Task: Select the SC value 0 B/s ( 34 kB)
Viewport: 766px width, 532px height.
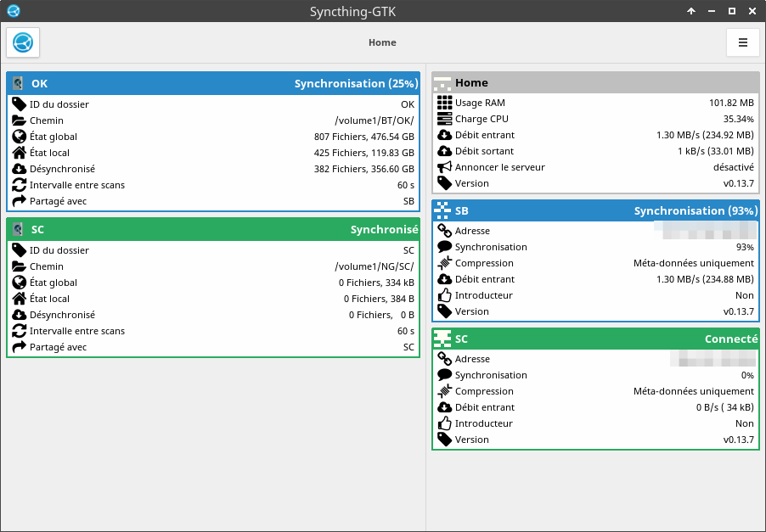Action: 725,407
